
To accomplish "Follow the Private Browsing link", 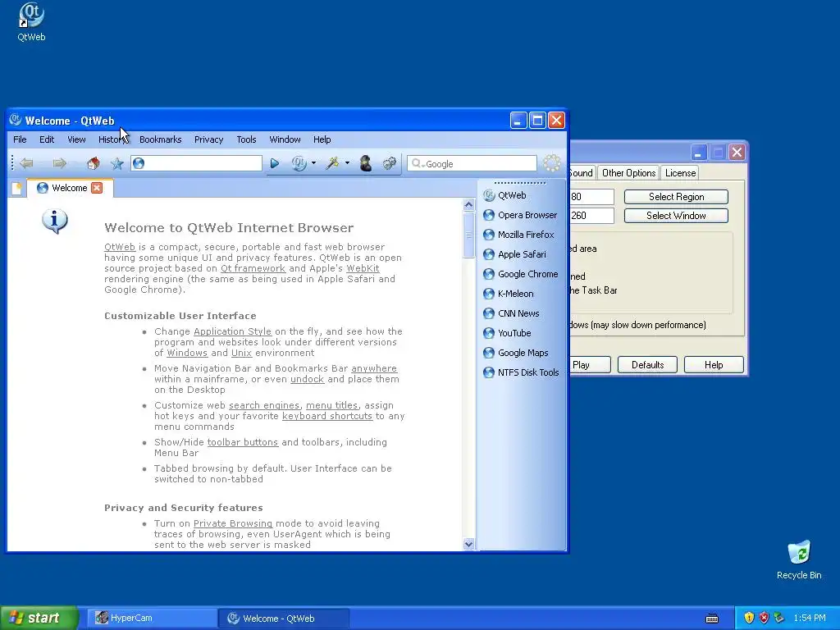I will point(232,523).
